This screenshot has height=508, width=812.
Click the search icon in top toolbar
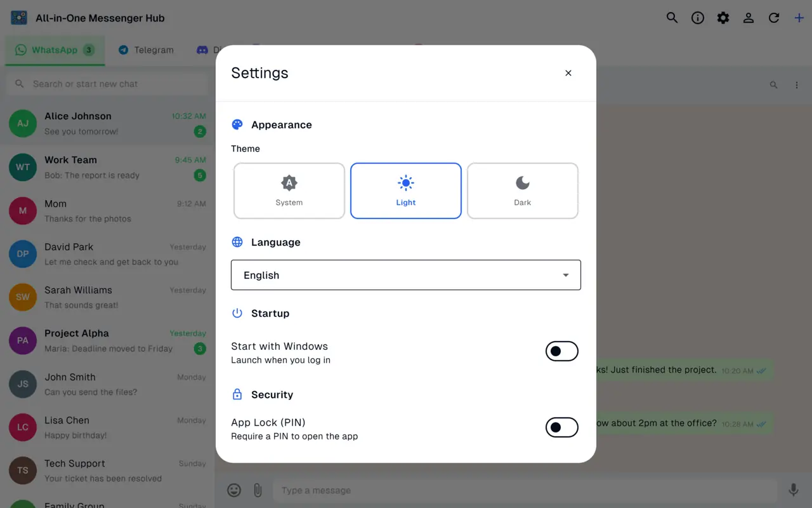pos(672,18)
